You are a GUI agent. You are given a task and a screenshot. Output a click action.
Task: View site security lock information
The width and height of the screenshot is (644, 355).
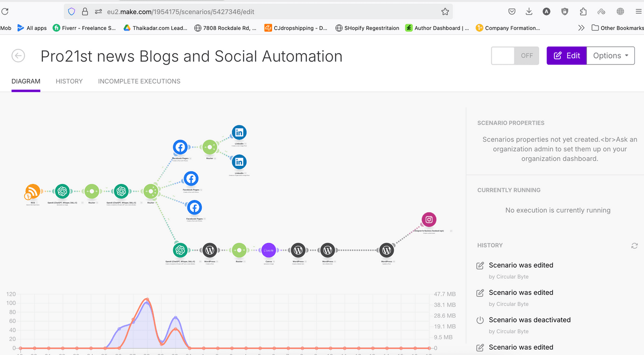click(85, 11)
